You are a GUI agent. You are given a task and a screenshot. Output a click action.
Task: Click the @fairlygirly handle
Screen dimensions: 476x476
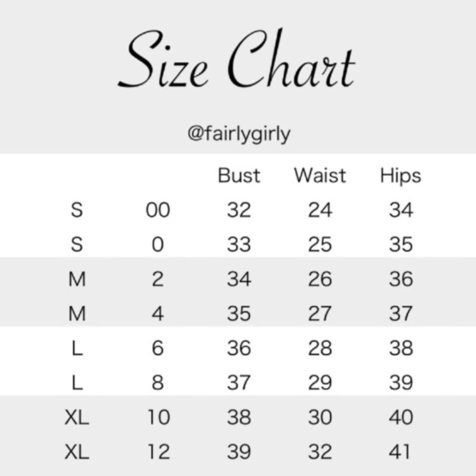pos(239,135)
